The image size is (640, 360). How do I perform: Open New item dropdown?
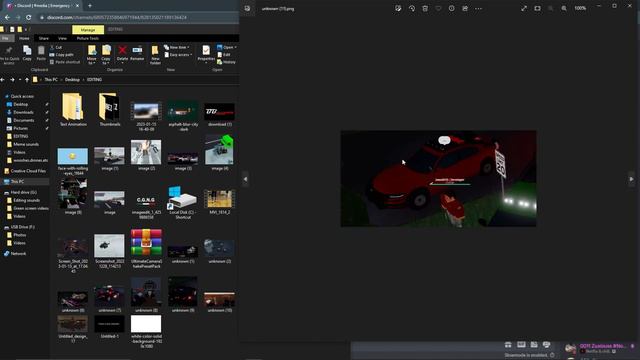176,47
